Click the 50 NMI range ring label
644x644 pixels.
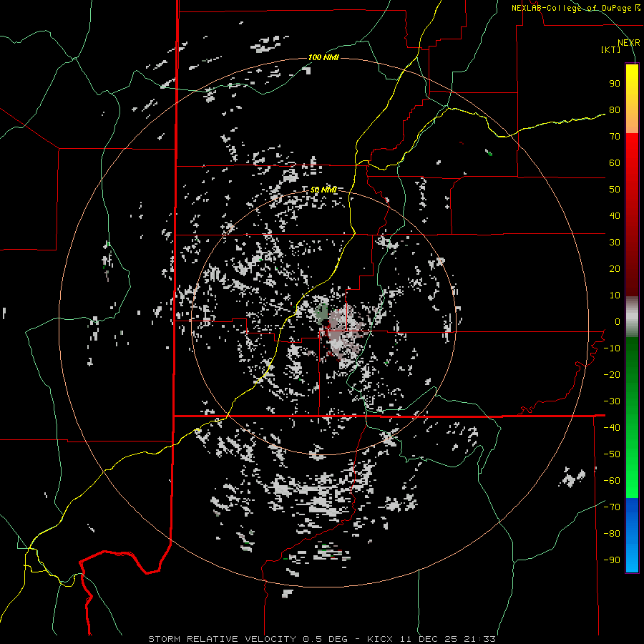(323, 190)
